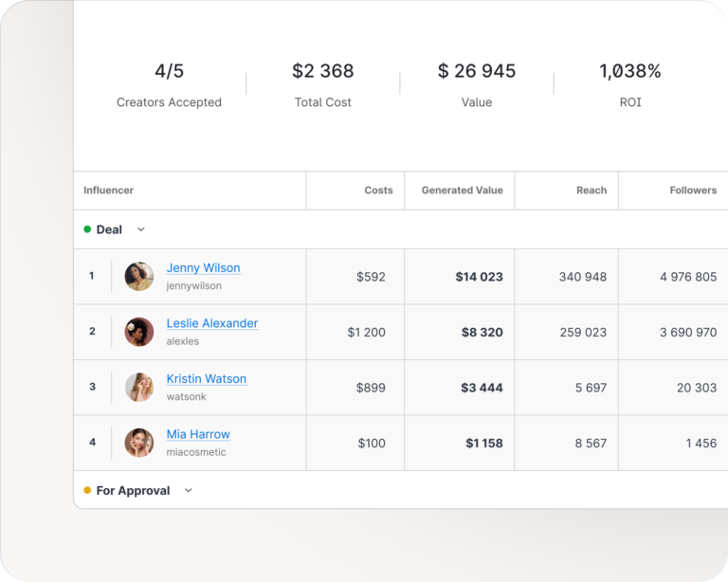
Task: Click the ROI label
Action: (x=630, y=102)
